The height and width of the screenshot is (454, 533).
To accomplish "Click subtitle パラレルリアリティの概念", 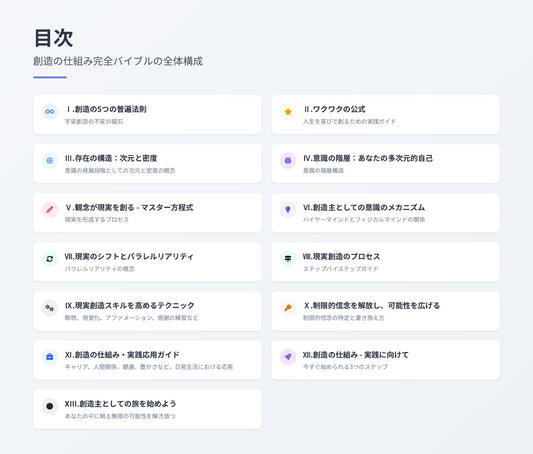I will tap(100, 269).
